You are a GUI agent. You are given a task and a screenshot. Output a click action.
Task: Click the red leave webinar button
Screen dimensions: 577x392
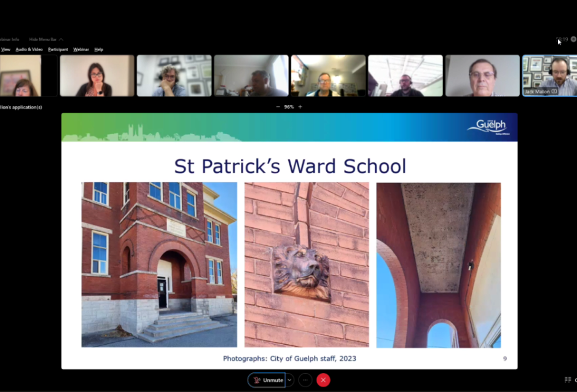[x=323, y=380]
